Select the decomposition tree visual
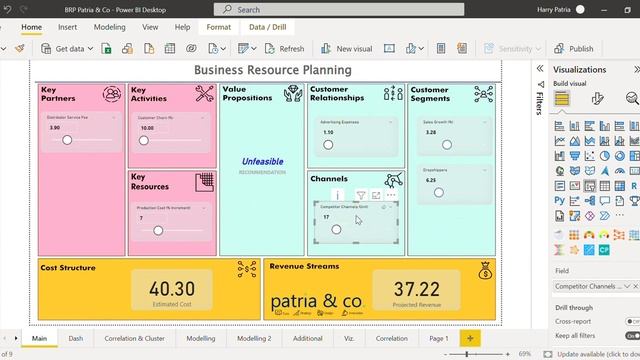The height and width of the screenshot is (360, 640). 589,200
